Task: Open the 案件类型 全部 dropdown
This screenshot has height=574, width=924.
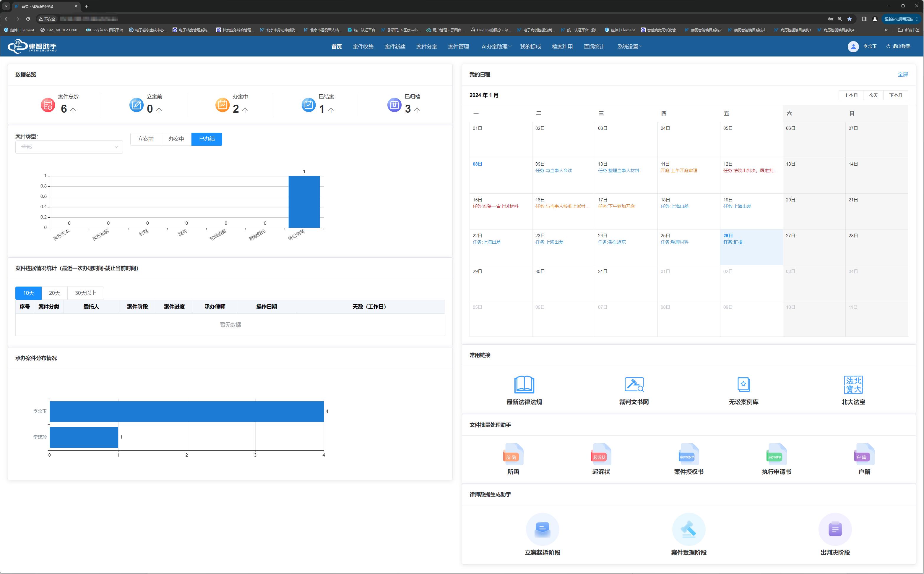Action: (x=69, y=147)
